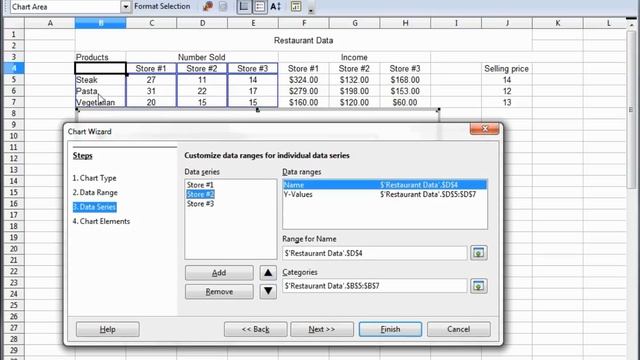
Task: Go to step 1. Chart Type
Action: pos(94,178)
